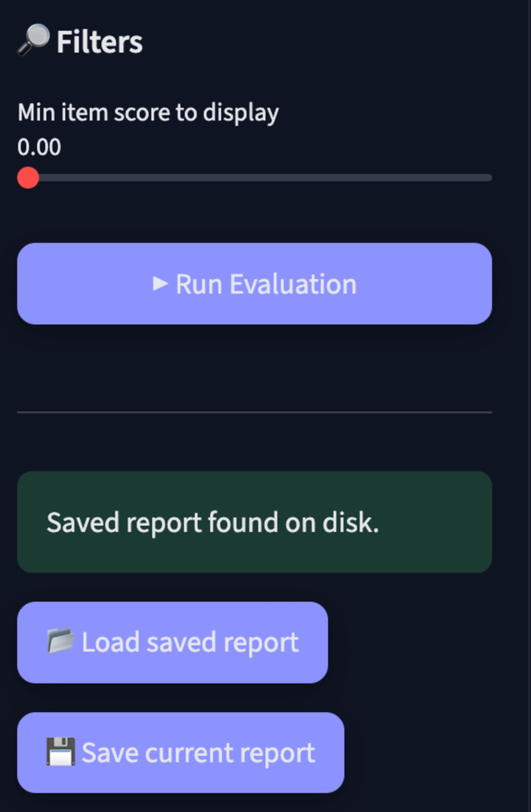Screen dimensions: 531x812
Task: Click the red min item score slider handle
Action: (x=28, y=178)
